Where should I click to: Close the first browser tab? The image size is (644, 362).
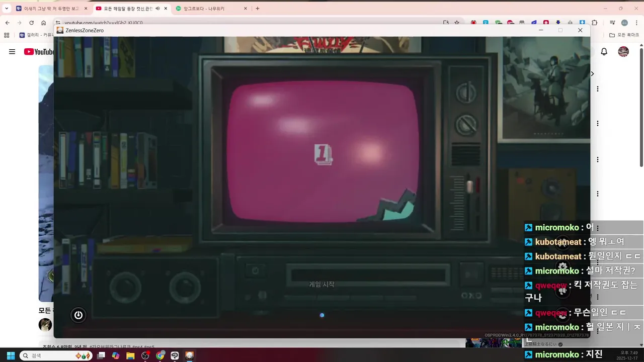[86, 9]
